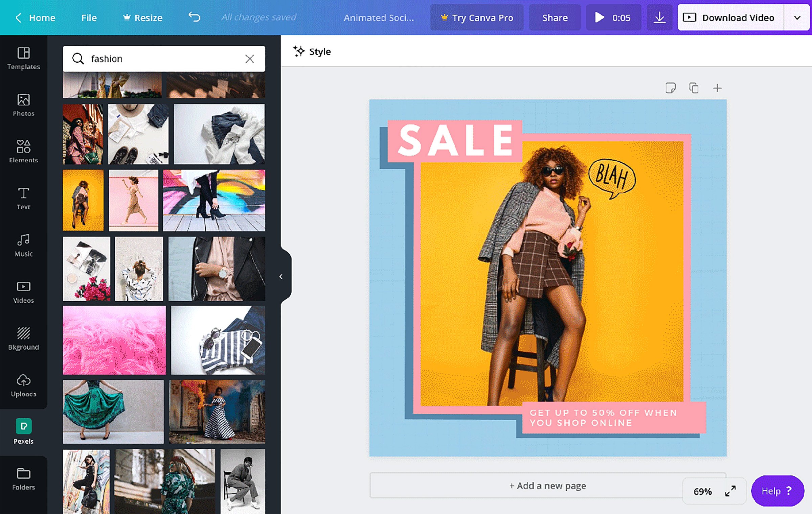
Task: Expand the Download Video dropdown arrow
Action: [798, 17]
